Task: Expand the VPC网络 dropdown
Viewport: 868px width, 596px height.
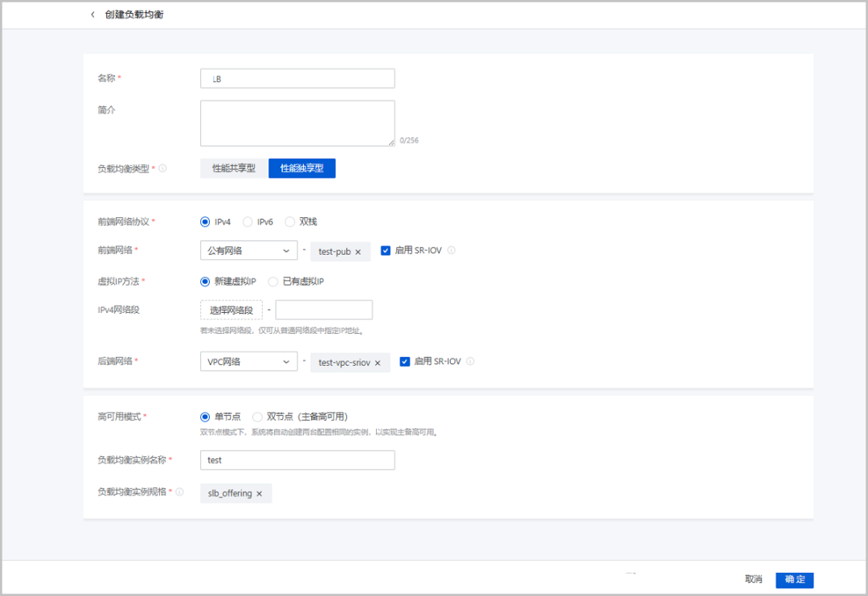Action: pos(248,362)
